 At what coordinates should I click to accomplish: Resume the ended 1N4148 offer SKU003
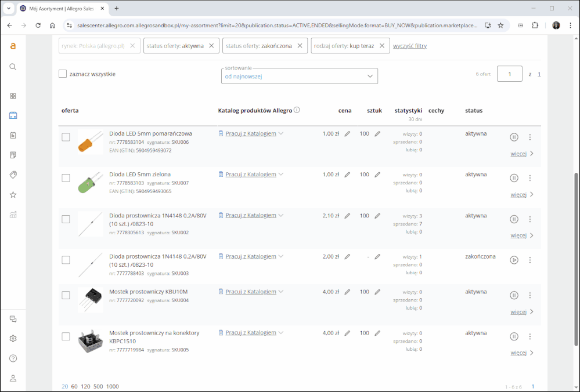514,260
